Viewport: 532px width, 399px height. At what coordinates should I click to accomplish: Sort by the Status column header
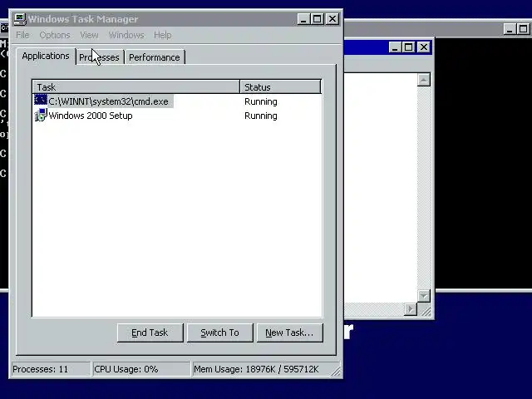click(280, 86)
